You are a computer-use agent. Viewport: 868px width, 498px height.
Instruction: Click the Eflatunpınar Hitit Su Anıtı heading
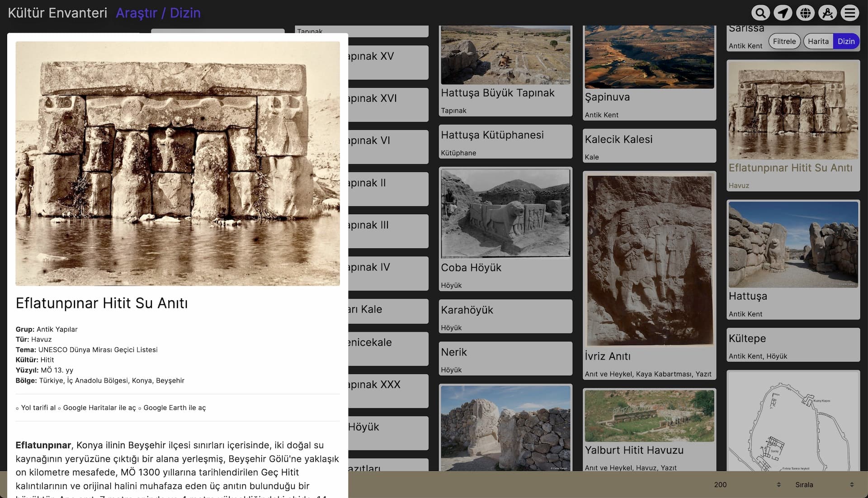[x=102, y=303]
